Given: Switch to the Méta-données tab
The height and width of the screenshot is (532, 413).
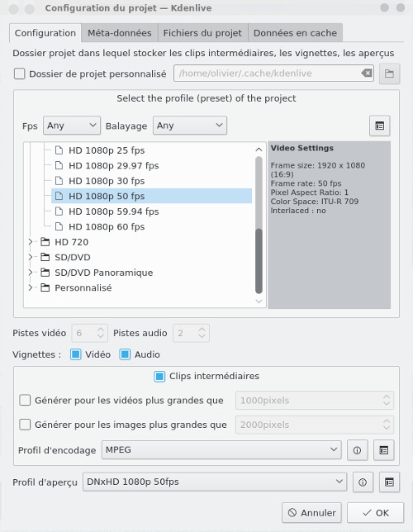Looking at the screenshot, I should click(120, 33).
